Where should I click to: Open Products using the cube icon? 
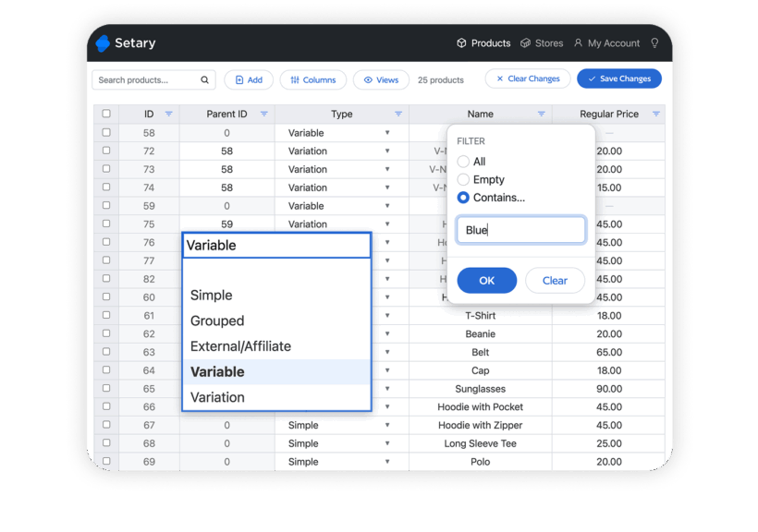click(x=459, y=42)
